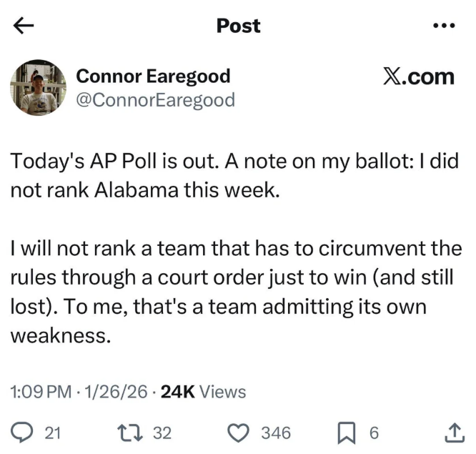This screenshot has width=476, height=454.
Task: Click the Connor Earegood display name
Action: [x=153, y=76]
